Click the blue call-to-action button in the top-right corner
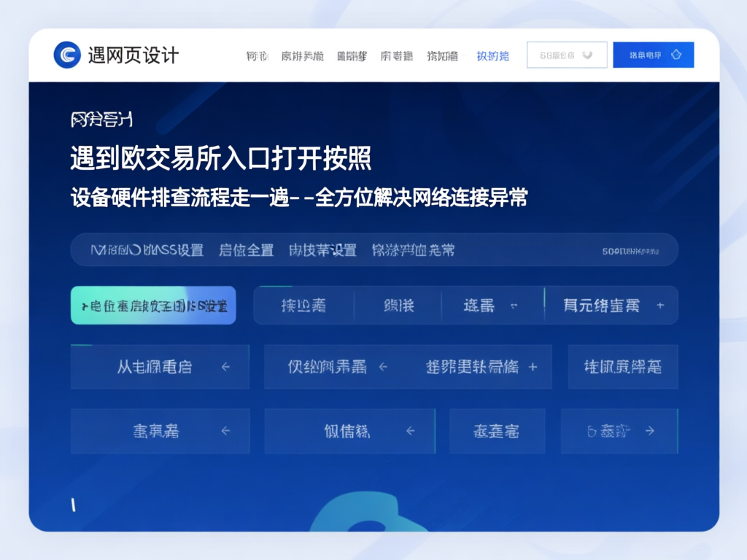The width and height of the screenshot is (747, 560). [653, 54]
